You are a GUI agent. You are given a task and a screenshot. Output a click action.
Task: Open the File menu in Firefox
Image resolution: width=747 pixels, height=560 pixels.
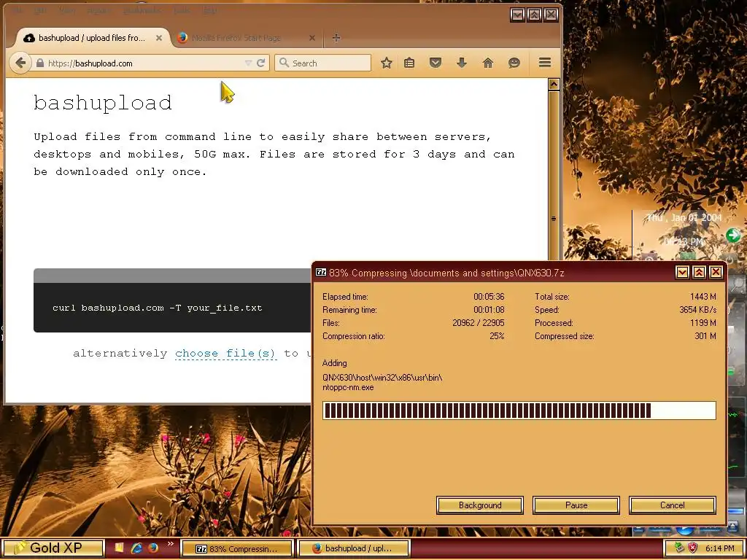pyautogui.click(x=18, y=10)
